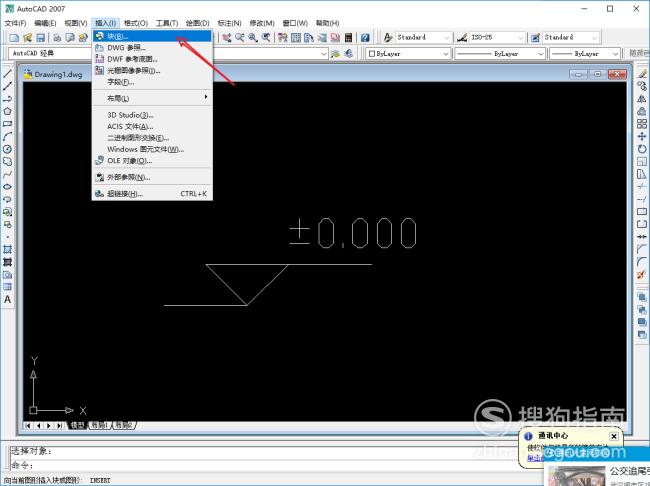This screenshot has width=650, height=486.
Task: Select the Mirror tool
Action: point(642,99)
